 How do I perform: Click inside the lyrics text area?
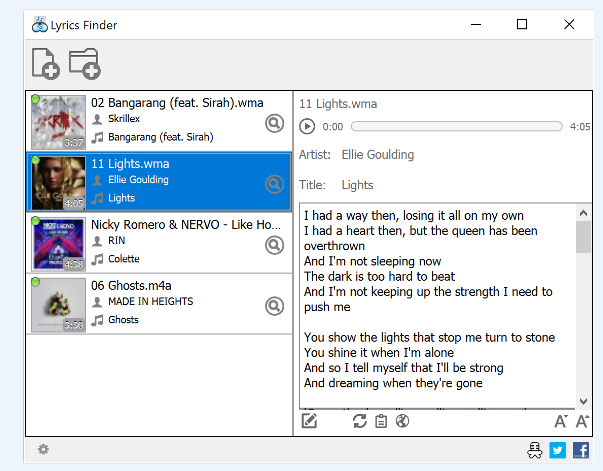pos(438,306)
